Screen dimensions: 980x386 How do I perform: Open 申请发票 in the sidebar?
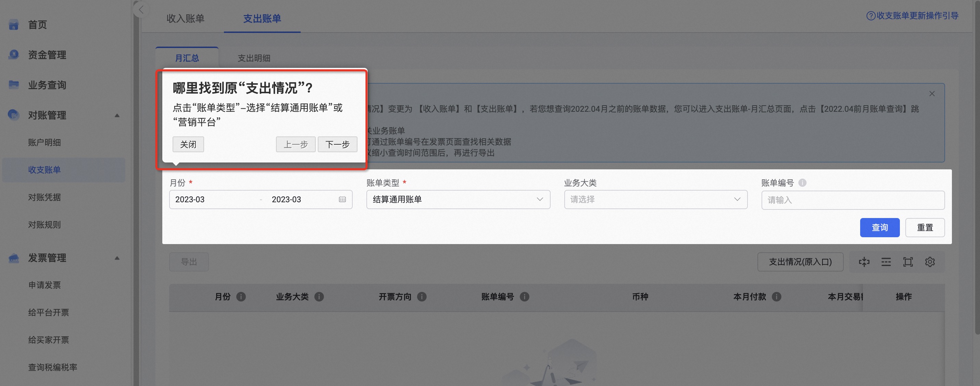click(x=45, y=285)
